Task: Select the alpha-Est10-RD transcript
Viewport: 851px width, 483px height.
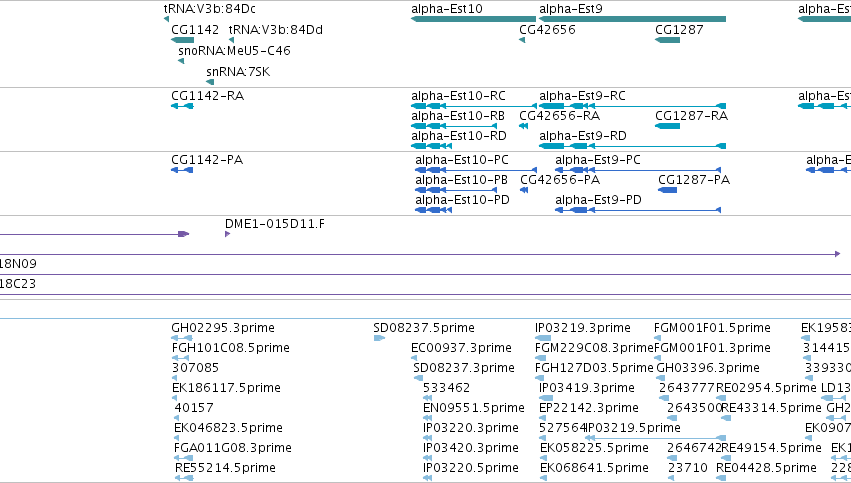Action: pyautogui.click(x=459, y=136)
